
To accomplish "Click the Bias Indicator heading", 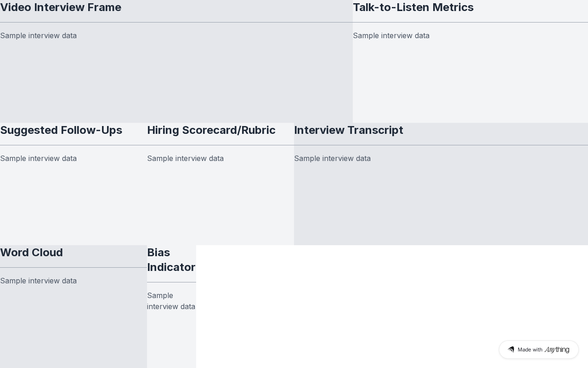I will 171,260.
